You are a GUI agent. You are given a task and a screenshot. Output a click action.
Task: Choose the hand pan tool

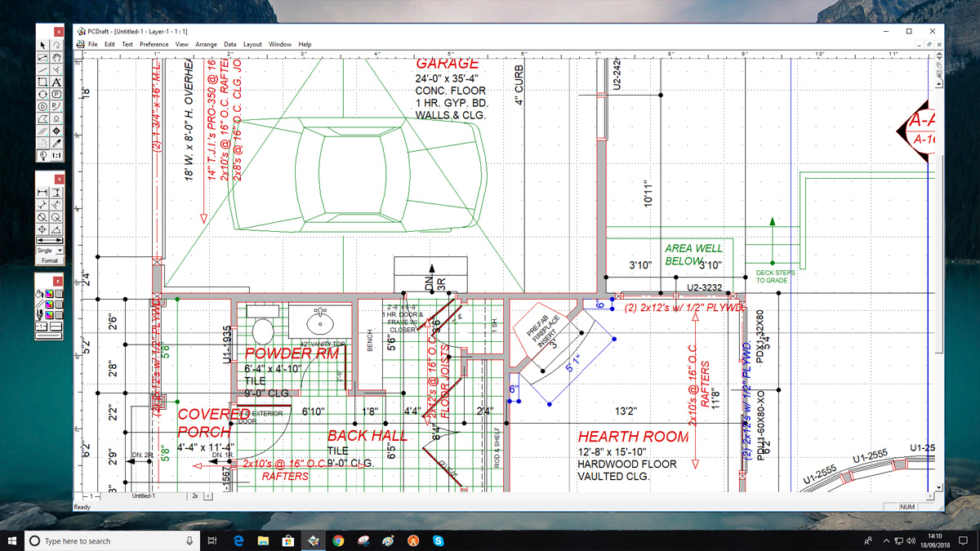pyautogui.click(x=56, y=58)
